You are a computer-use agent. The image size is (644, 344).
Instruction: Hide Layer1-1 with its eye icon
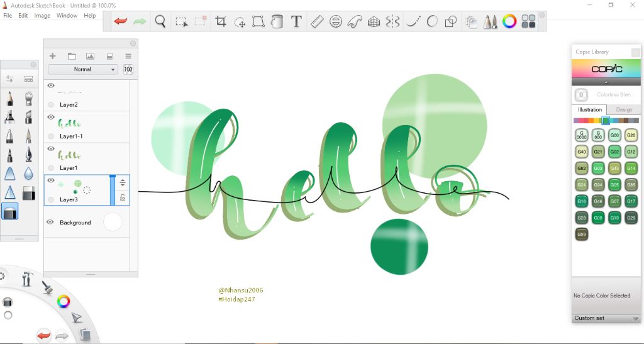51,117
